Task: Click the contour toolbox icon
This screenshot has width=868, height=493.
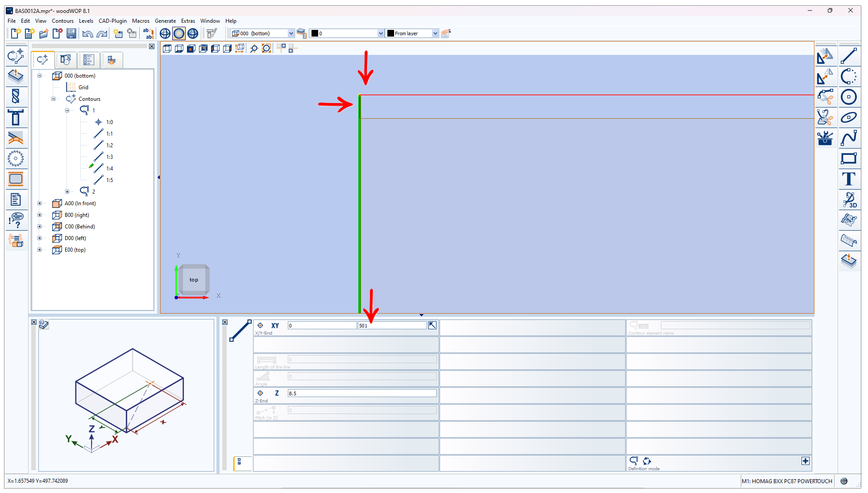Action: click(x=825, y=138)
